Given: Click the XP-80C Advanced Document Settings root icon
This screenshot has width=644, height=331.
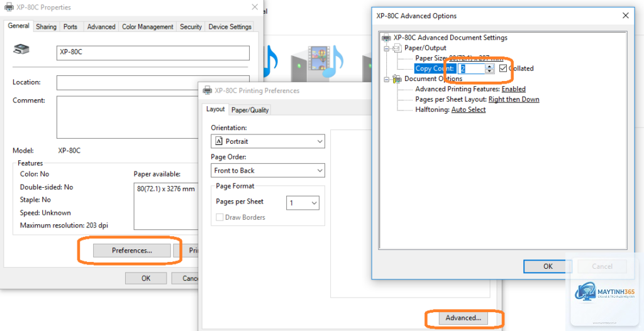Looking at the screenshot, I should click(x=386, y=38).
